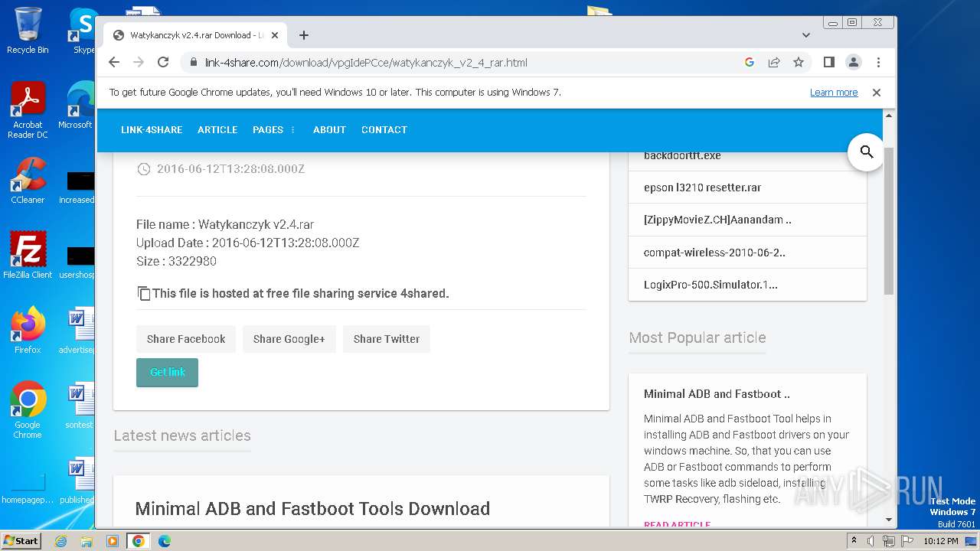980x551 pixels.
Task: Open backdoortft.exe file link
Action: [682, 155]
